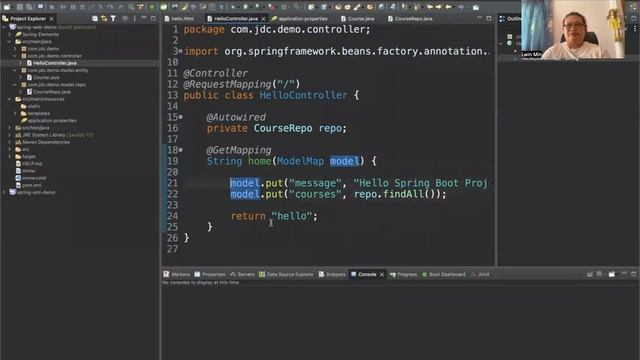Open the Markers tab in the bottom panel
This screenshot has width=640, height=360.
pos(177,274)
